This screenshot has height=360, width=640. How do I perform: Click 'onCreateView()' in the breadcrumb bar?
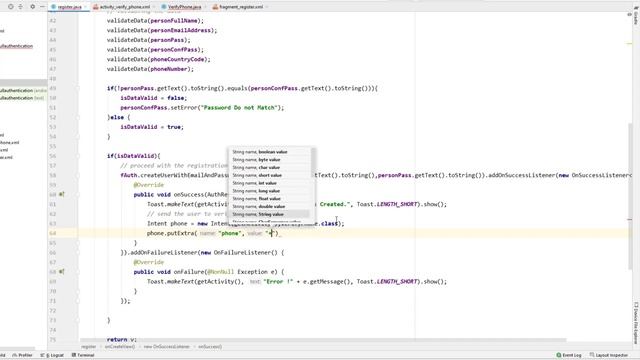point(120,347)
